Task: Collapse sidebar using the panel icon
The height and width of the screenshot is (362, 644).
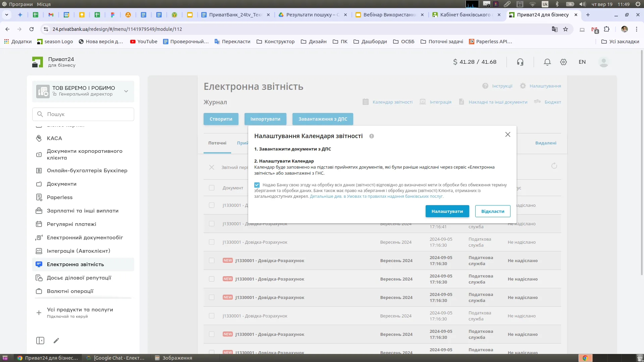Action: [x=40, y=341]
